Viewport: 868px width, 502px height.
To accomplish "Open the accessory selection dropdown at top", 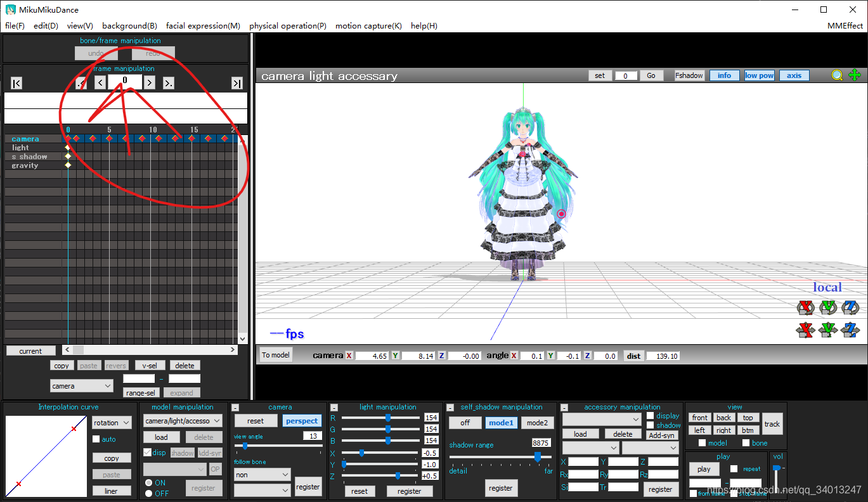I will click(x=602, y=419).
